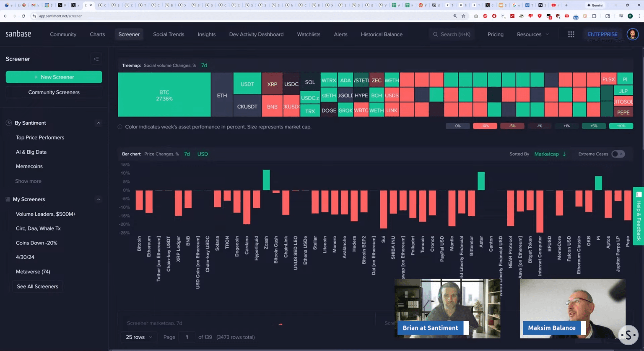Collapse the My Screeners section
Image resolution: width=644 pixels, height=351 pixels.
pos(99,199)
